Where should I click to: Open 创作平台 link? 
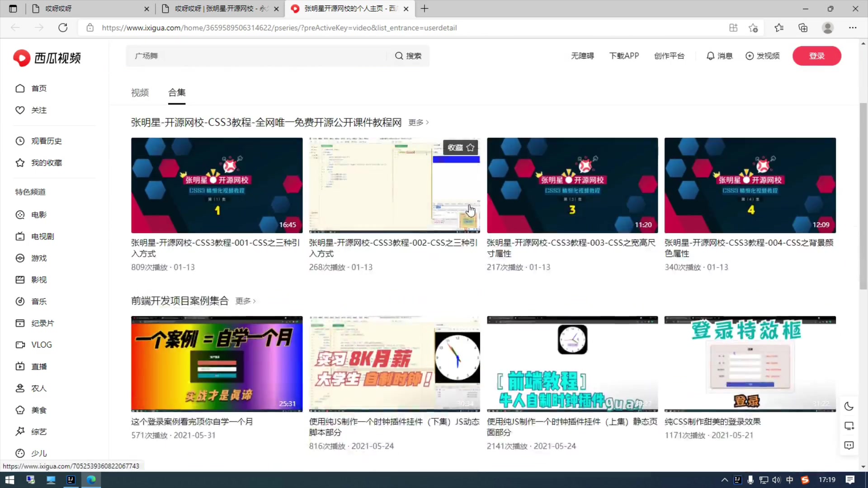[669, 56]
